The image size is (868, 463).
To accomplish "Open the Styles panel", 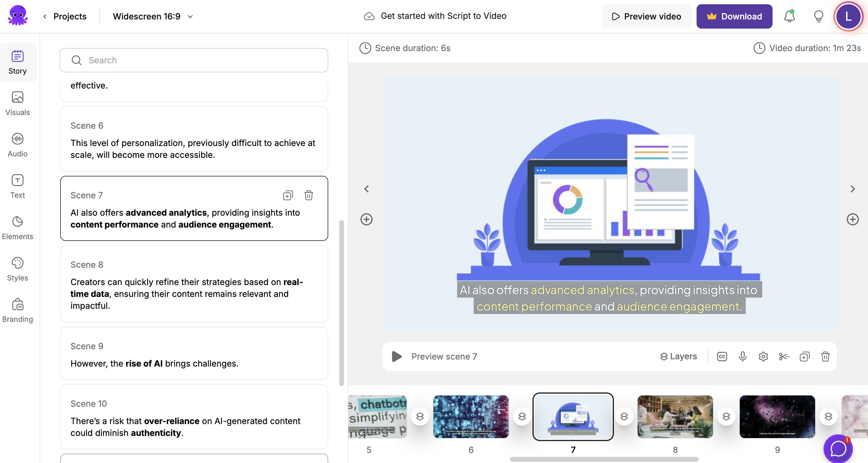I will (x=17, y=269).
